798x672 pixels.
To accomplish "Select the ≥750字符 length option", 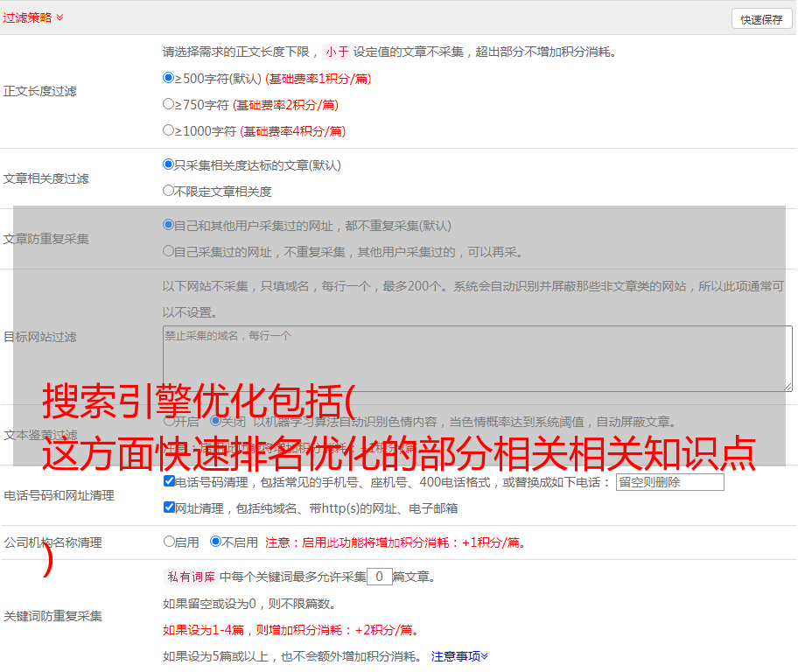I will (x=169, y=104).
